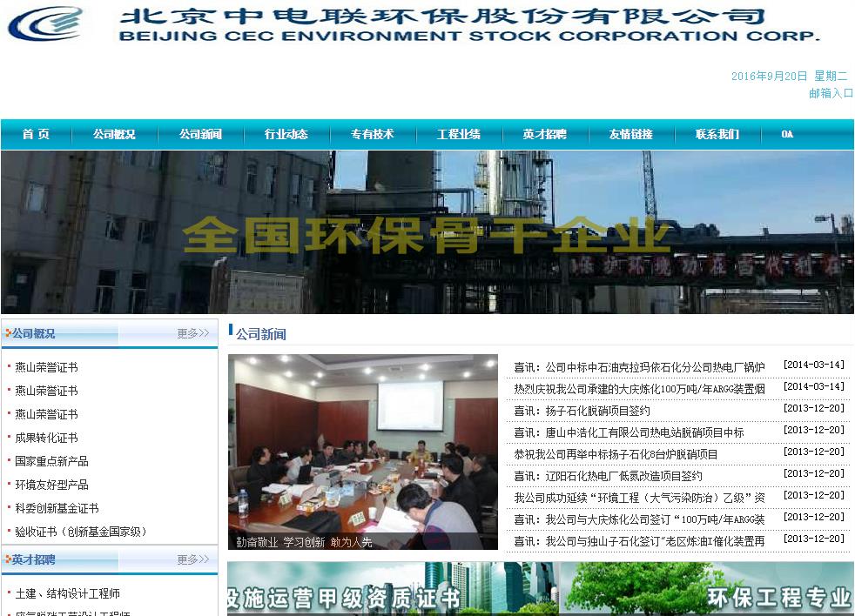Open news 我公司与大庆炼化公司签订

click(639, 520)
